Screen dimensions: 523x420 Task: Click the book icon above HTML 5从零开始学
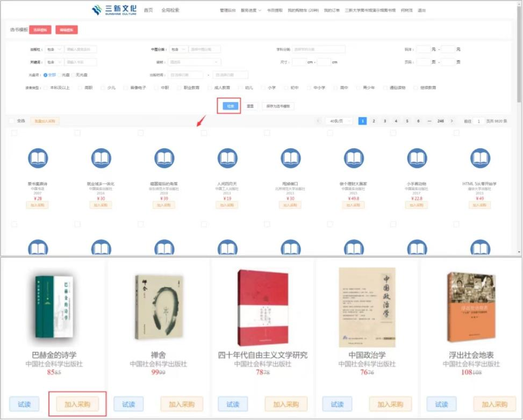(x=480, y=158)
